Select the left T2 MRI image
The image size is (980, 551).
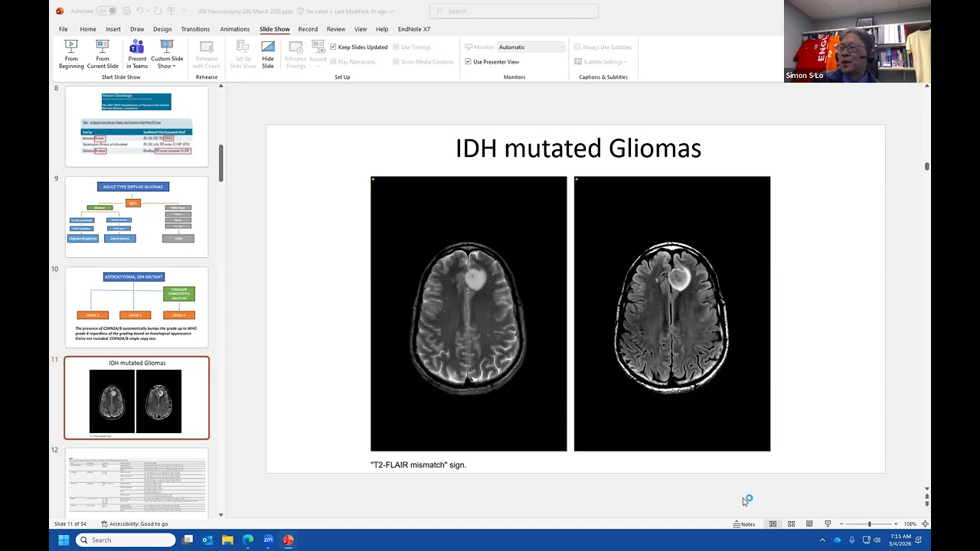[x=469, y=314]
